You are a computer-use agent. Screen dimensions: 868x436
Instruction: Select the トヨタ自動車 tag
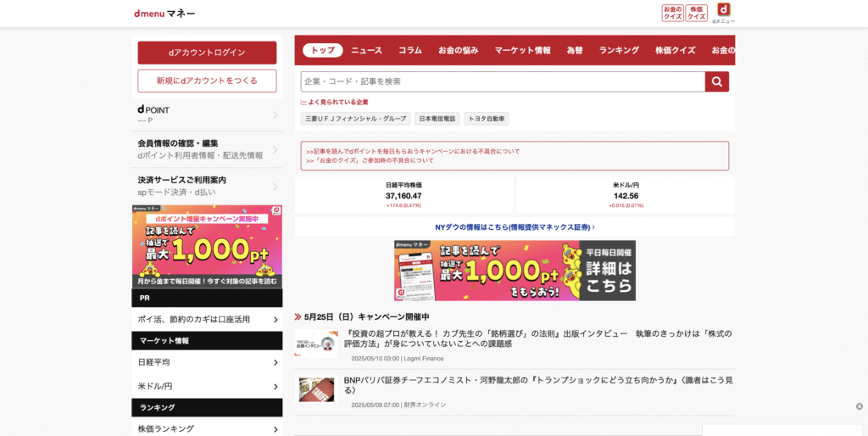(487, 119)
